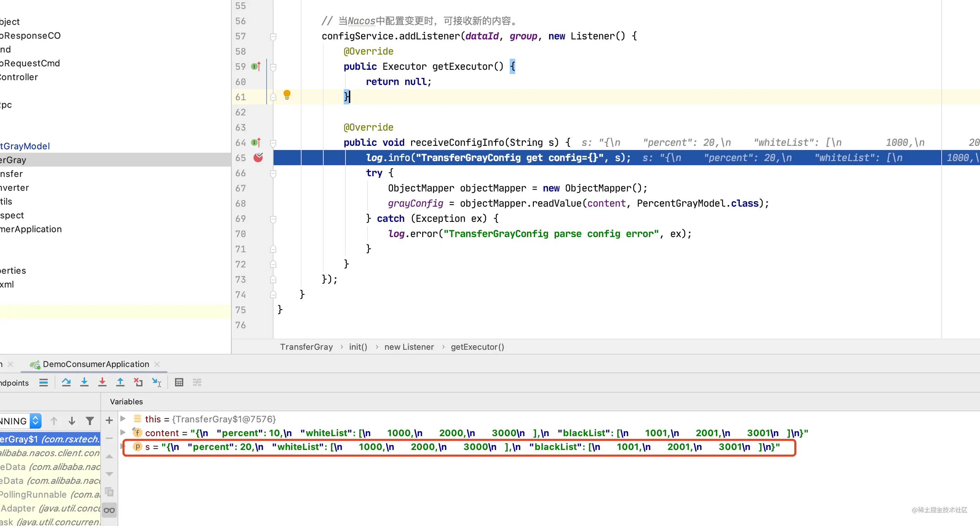This screenshot has height=526, width=980.
Task: Click '@Override' annotation on line 63
Action: pos(368,128)
